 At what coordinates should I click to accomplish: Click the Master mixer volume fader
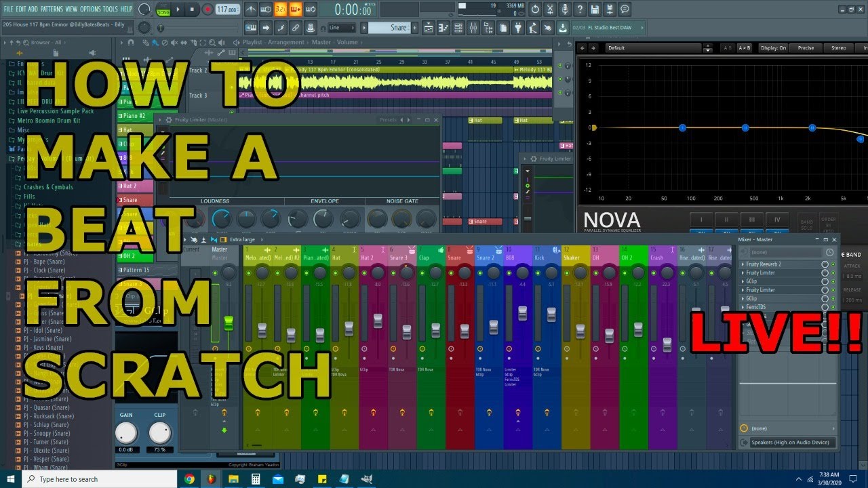[229, 323]
